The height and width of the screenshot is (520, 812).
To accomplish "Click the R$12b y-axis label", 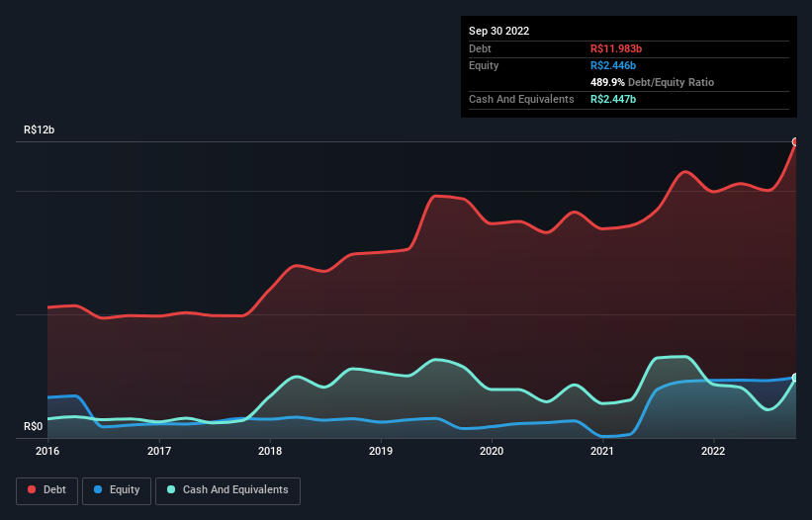I will pos(39,130).
